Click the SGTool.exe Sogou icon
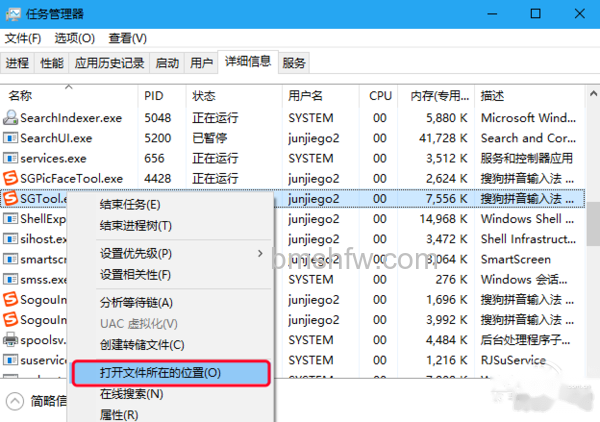This screenshot has height=422, width=600. tap(10, 199)
